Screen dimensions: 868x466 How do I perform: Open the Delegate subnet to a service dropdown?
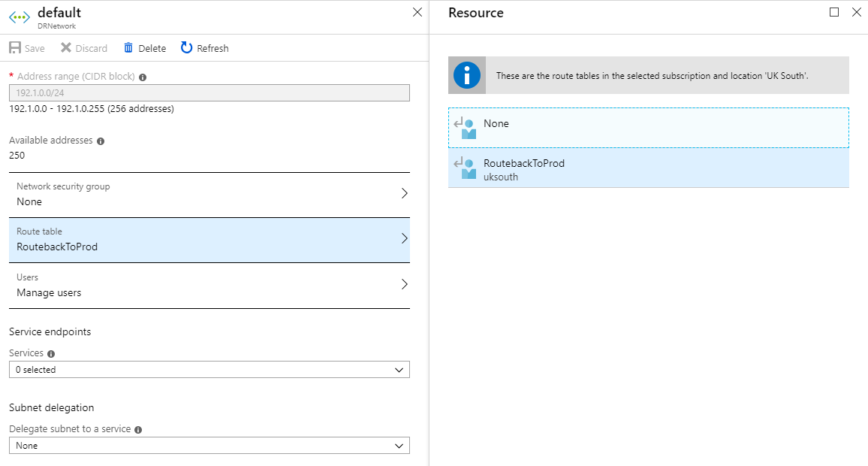[209, 446]
